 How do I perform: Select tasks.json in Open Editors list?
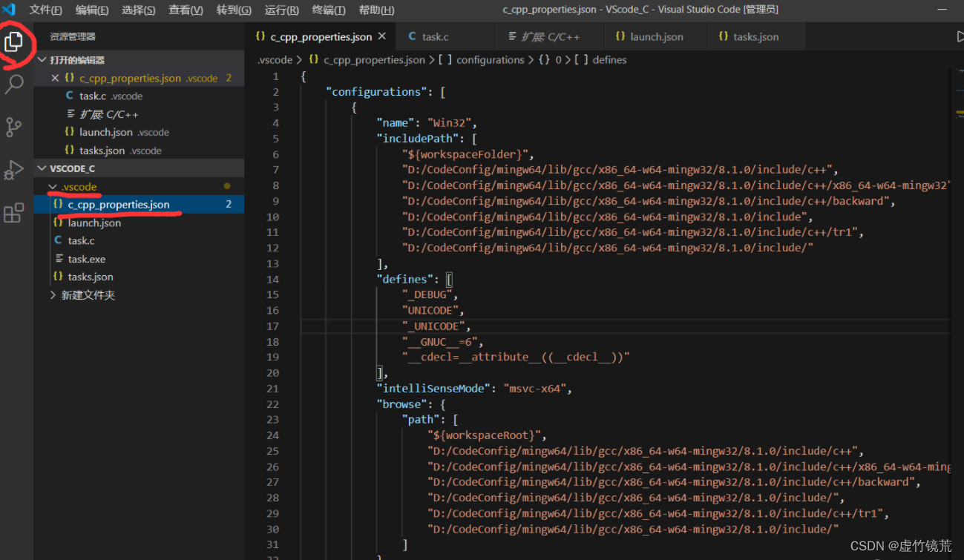(x=139, y=151)
